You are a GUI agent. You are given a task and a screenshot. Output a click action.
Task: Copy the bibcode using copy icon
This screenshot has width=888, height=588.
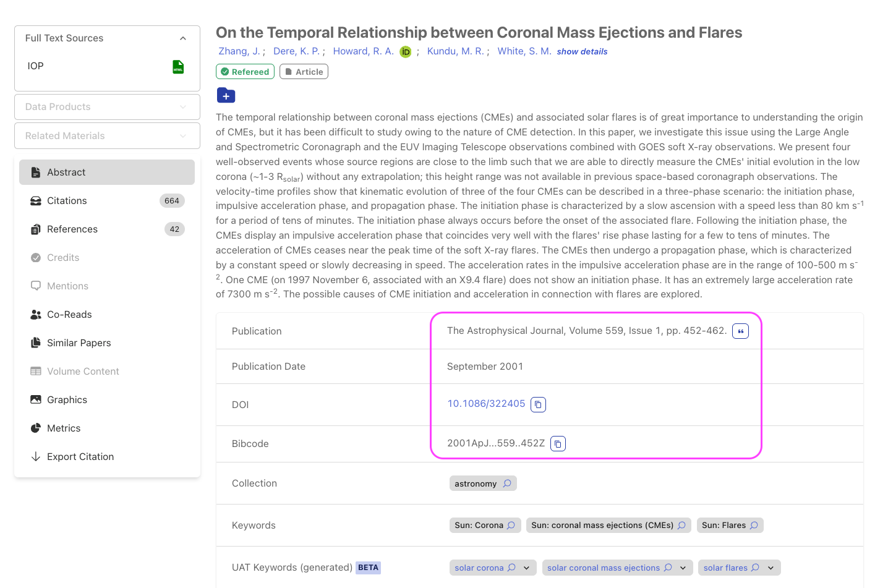(x=558, y=444)
